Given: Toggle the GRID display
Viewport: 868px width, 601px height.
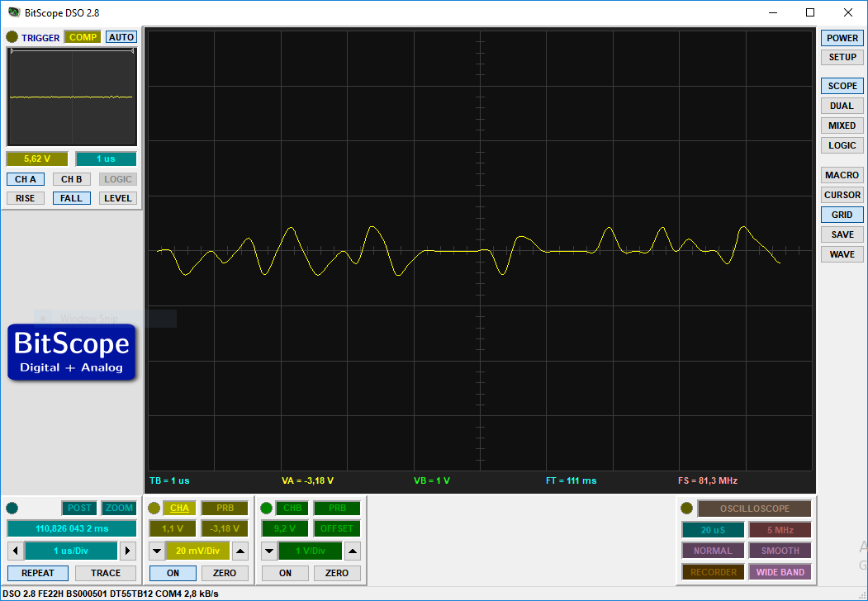Looking at the screenshot, I should [842, 215].
